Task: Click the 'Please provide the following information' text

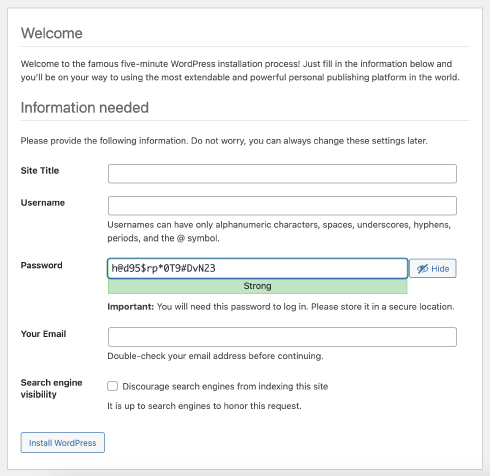Action: 224,141
